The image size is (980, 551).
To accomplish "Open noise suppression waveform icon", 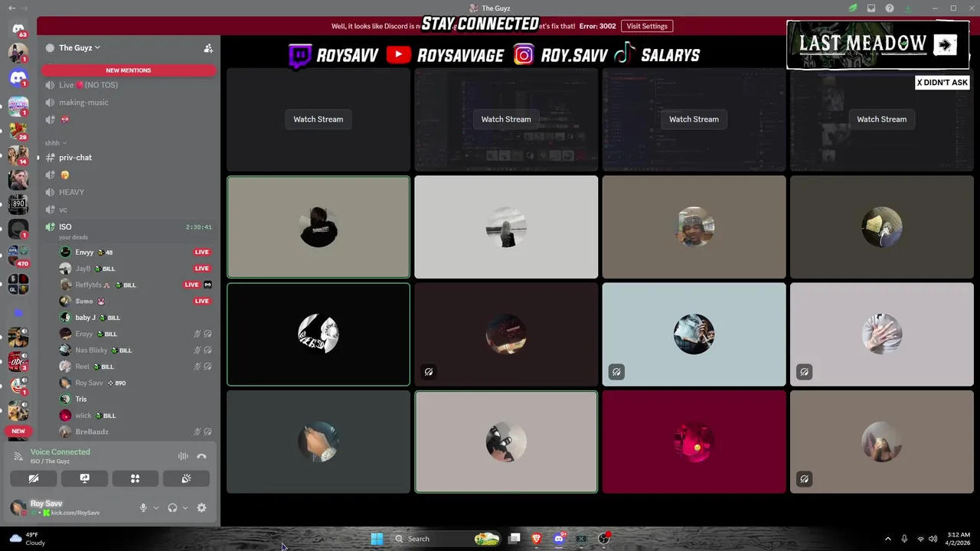I will pyautogui.click(x=183, y=456).
